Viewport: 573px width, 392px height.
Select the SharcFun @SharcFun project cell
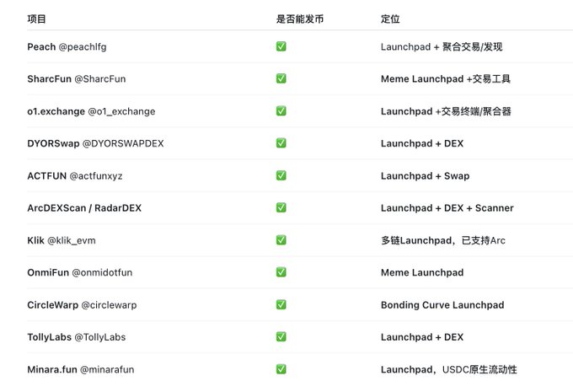pyautogui.click(x=77, y=79)
